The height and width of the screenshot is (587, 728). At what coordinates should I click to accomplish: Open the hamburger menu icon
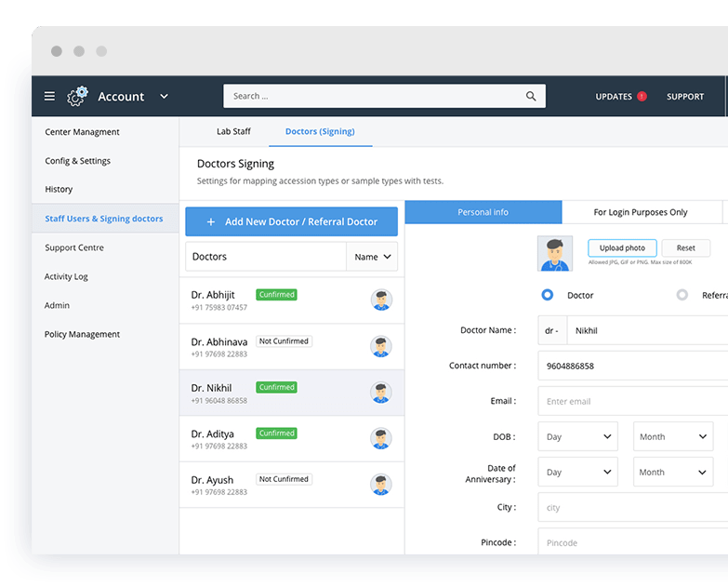click(x=49, y=96)
